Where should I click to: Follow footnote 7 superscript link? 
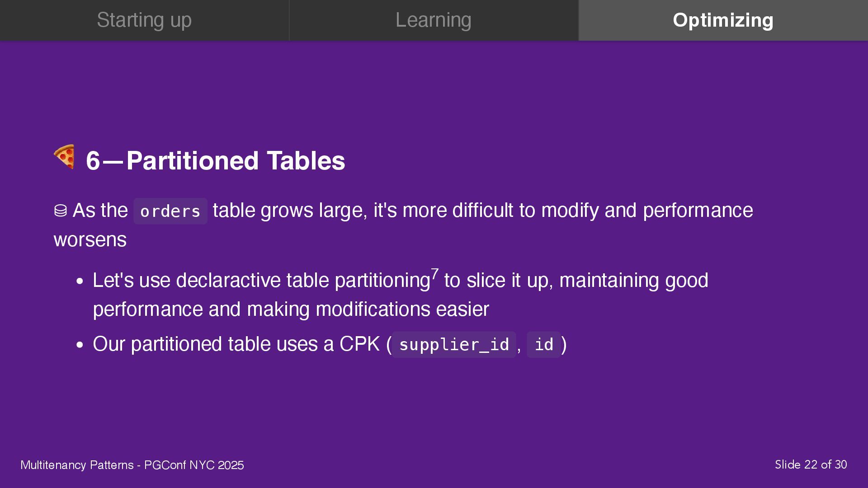tap(434, 274)
